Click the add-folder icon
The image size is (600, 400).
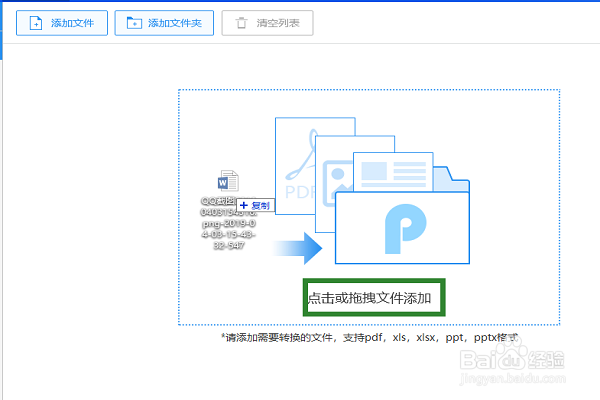click(134, 23)
